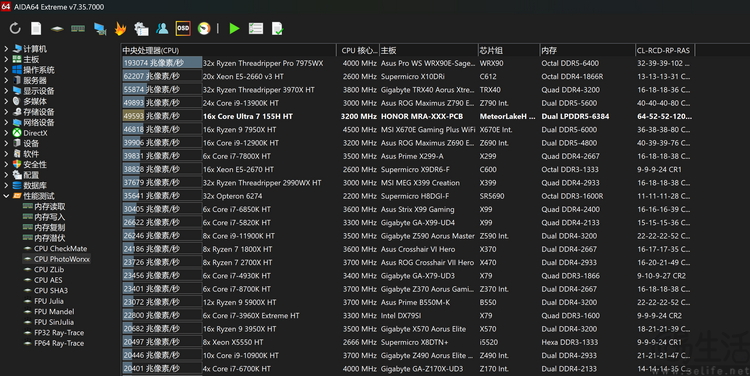
Task: Select the 性能测试 benchmark tree icon
Action: [17, 196]
